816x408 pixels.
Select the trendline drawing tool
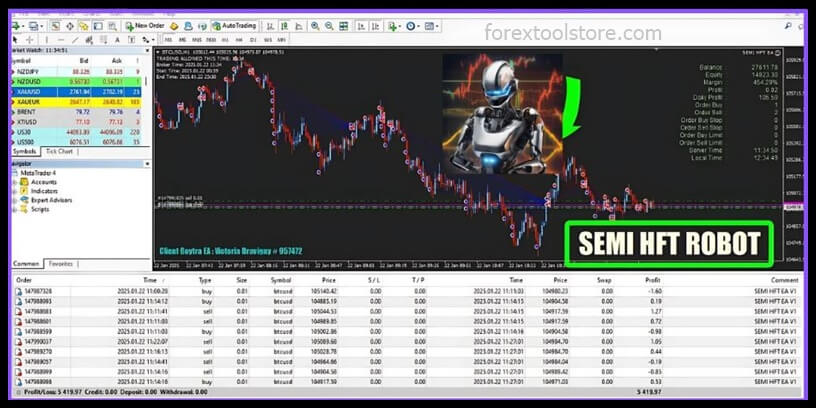click(x=75, y=40)
